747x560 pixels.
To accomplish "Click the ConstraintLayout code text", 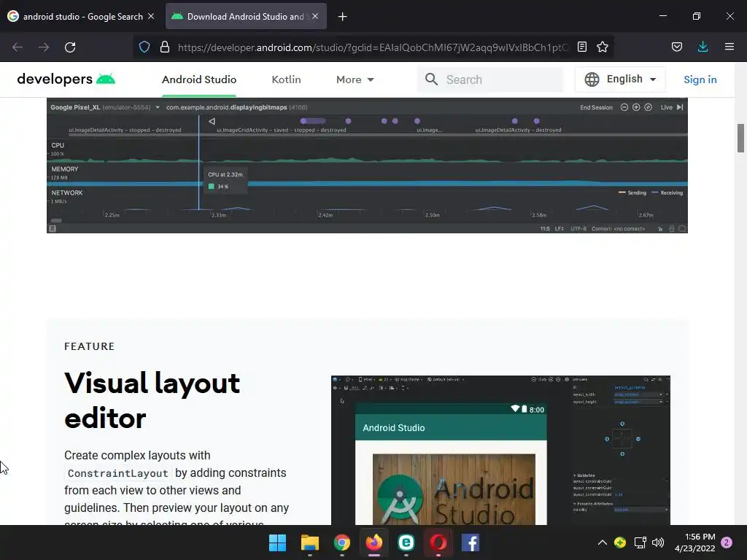I will pyautogui.click(x=117, y=473).
